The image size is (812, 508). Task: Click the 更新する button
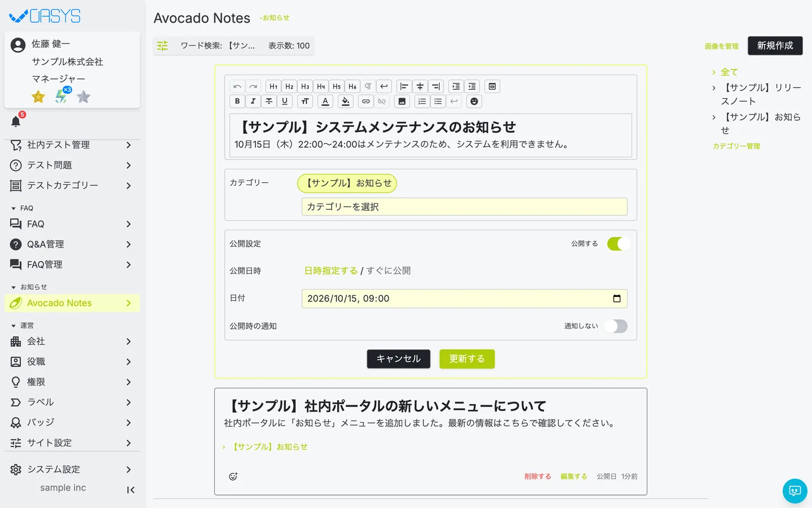pyautogui.click(x=467, y=359)
